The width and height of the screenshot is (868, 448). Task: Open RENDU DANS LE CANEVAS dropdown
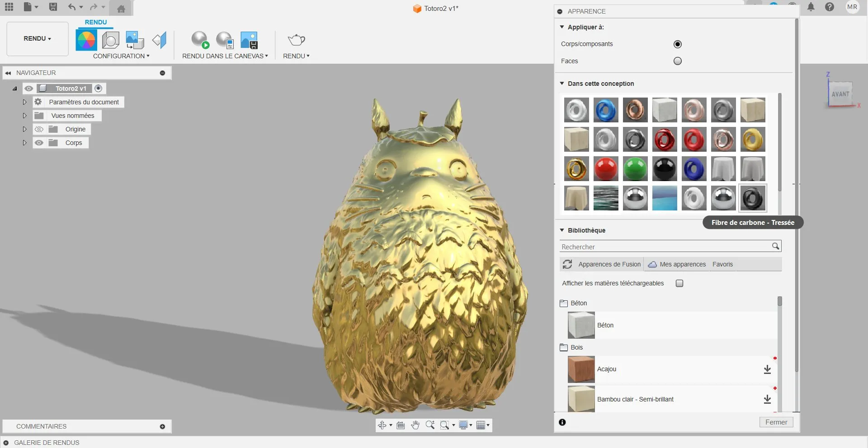225,56
